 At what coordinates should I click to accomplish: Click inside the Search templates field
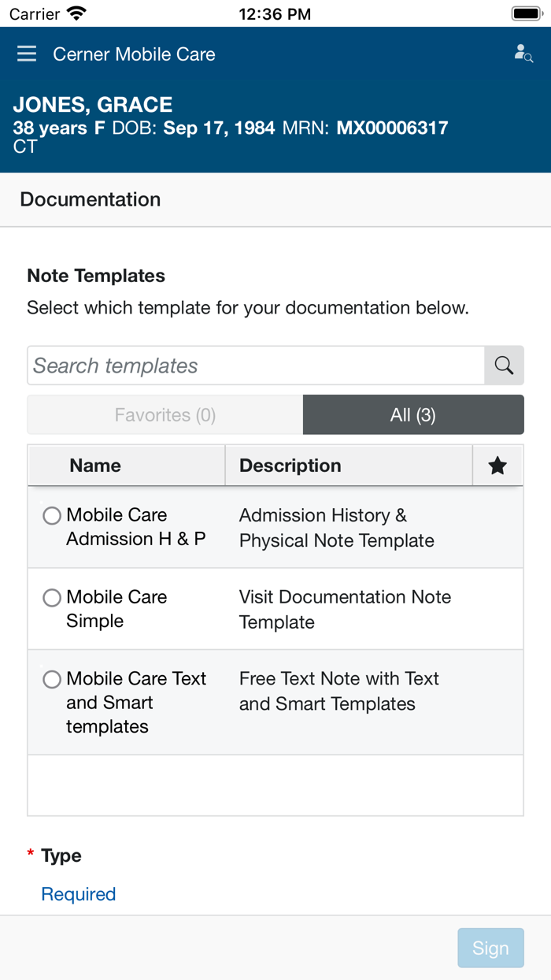[x=252, y=365]
